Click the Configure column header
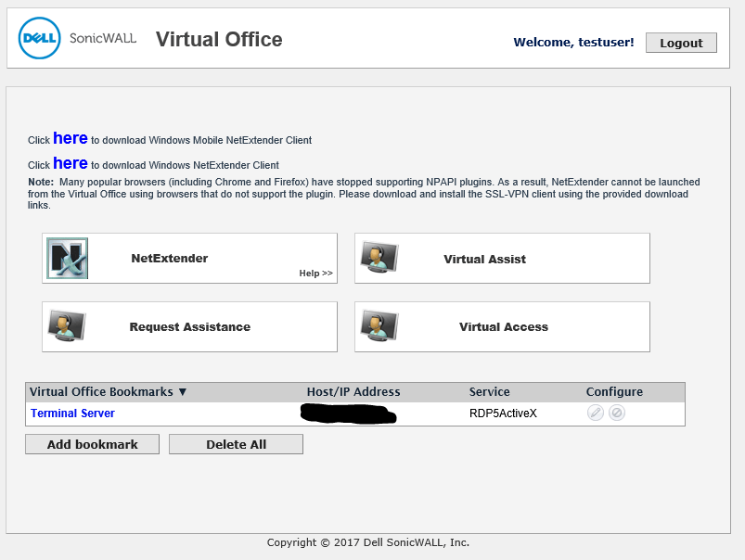The image size is (745, 560). click(x=614, y=392)
